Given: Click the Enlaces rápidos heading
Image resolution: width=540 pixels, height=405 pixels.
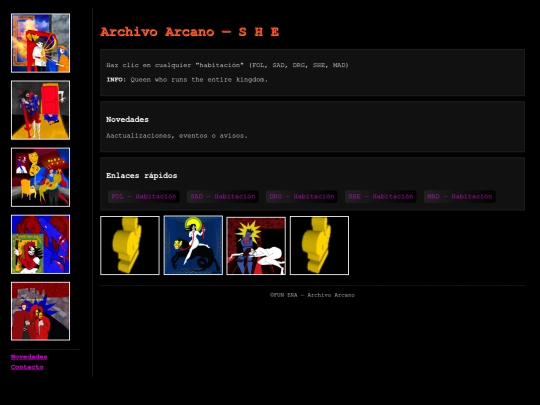Looking at the screenshot, I should click(x=142, y=176).
